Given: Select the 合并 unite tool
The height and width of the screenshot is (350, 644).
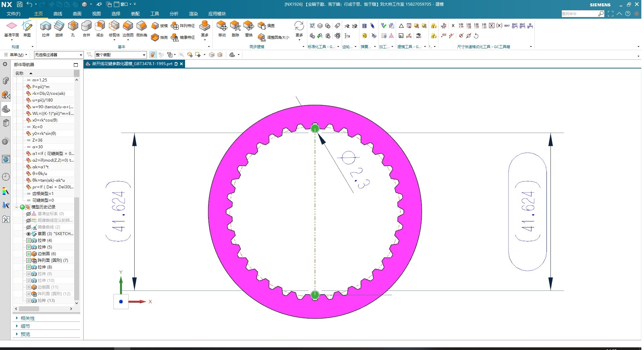Looking at the screenshot, I should pyautogui.click(x=87, y=29).
